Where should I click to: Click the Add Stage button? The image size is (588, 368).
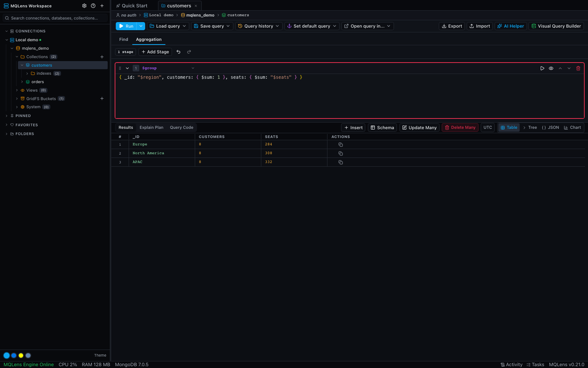pyautogui.click(x=155, y=52)
